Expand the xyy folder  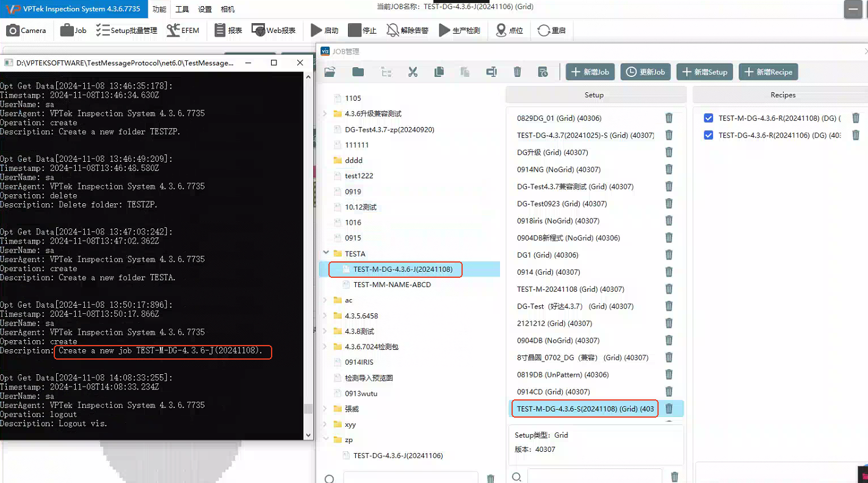pos(325,424)
